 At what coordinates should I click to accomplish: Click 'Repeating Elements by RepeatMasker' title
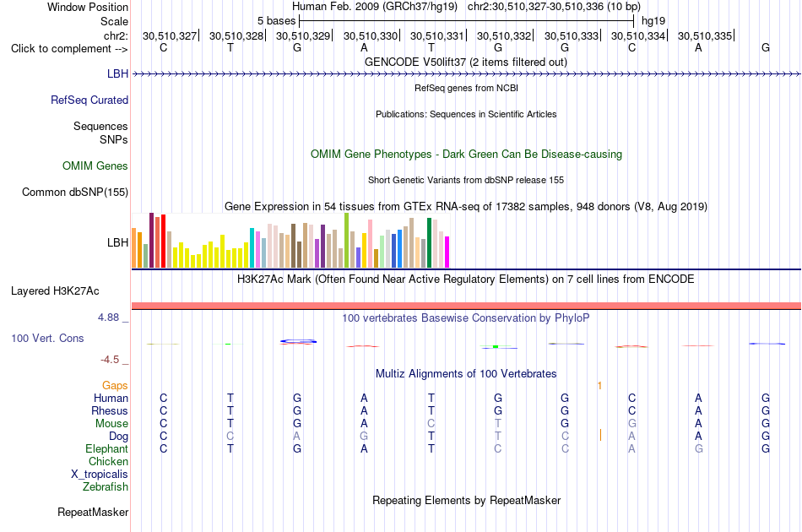pos(467,500)
